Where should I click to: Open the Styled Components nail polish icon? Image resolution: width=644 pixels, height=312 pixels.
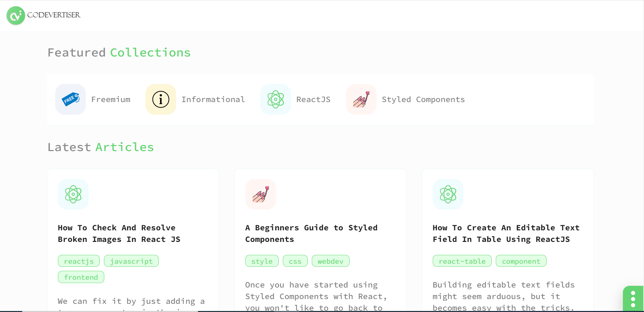pyautogui.click(x=361, y=99)
